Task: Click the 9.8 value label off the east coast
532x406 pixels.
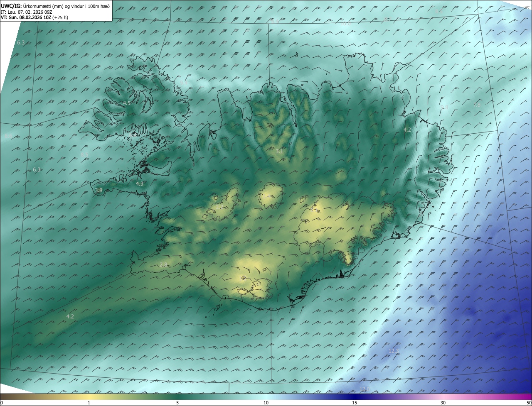Action: 444,107
